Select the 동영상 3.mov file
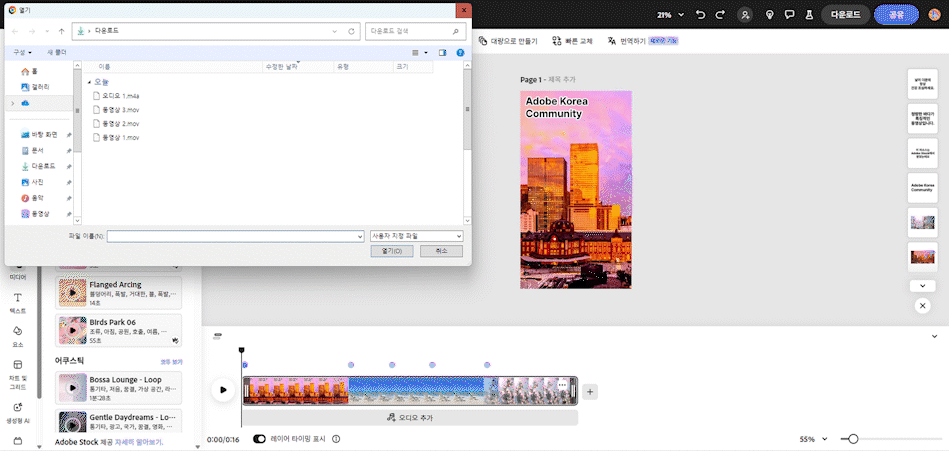 click(x=116, y=110)
